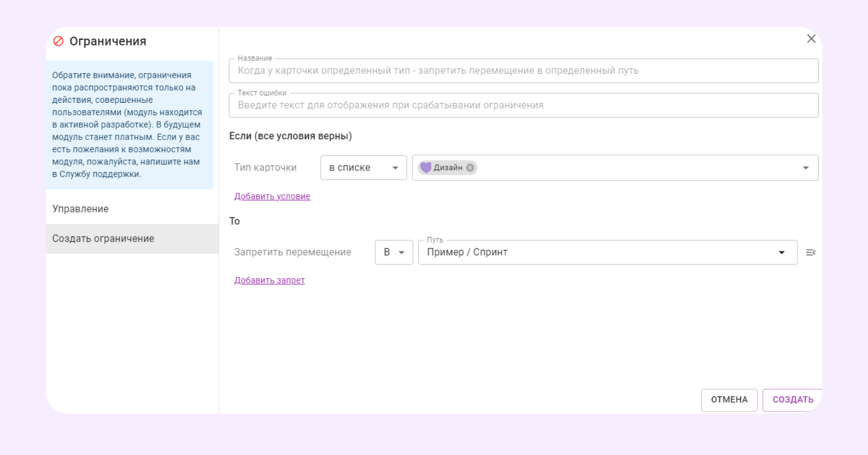The height and width of the screenshot is (455, 868).
Task: Expand the card type values dropdown arrow
Action: click(x=805, y=168)
